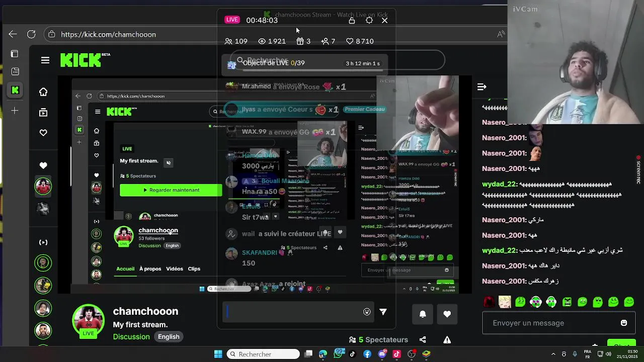Click chamchooon large avatar with LIVE badge
The image size is (644, 362).
click(x=89, y=321)
